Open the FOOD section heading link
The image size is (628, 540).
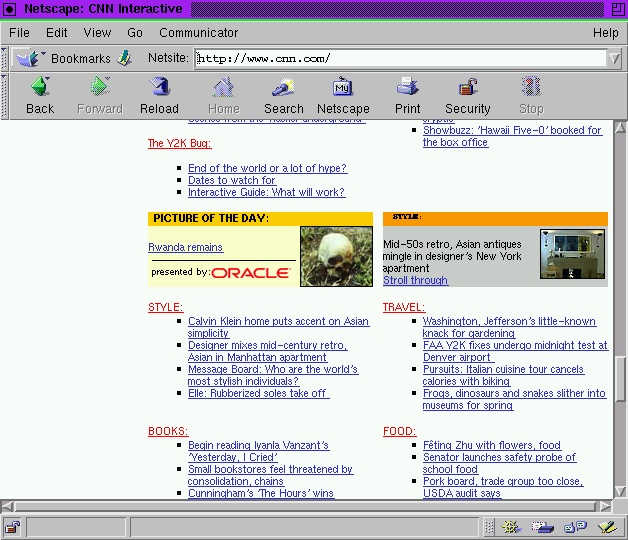[x=399, y=431]
